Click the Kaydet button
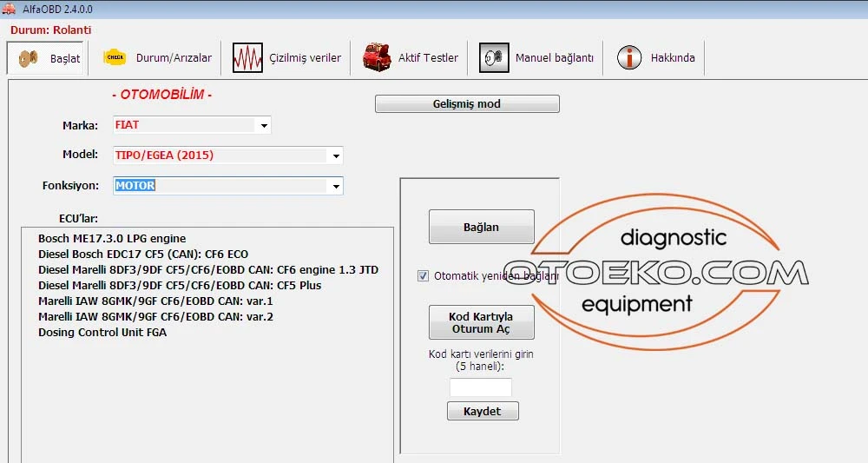The image size is (868, 463). coord(483,412)
